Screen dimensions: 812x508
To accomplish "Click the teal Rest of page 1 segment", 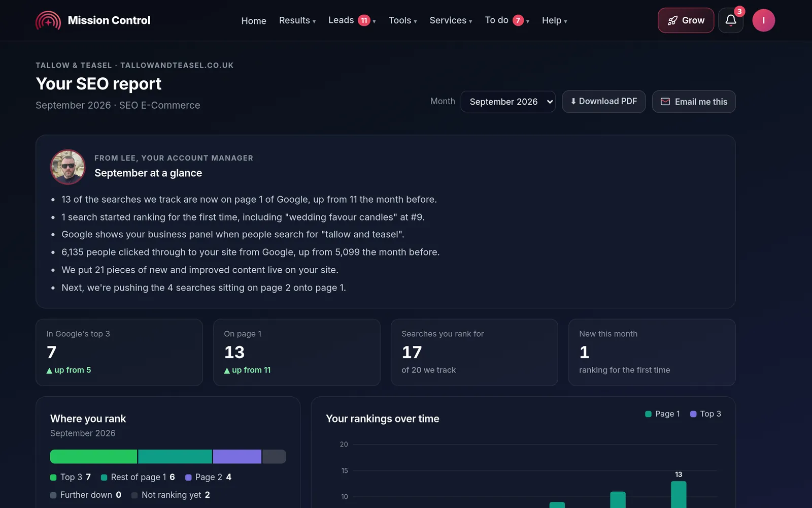I will click(x=175, y=456).
